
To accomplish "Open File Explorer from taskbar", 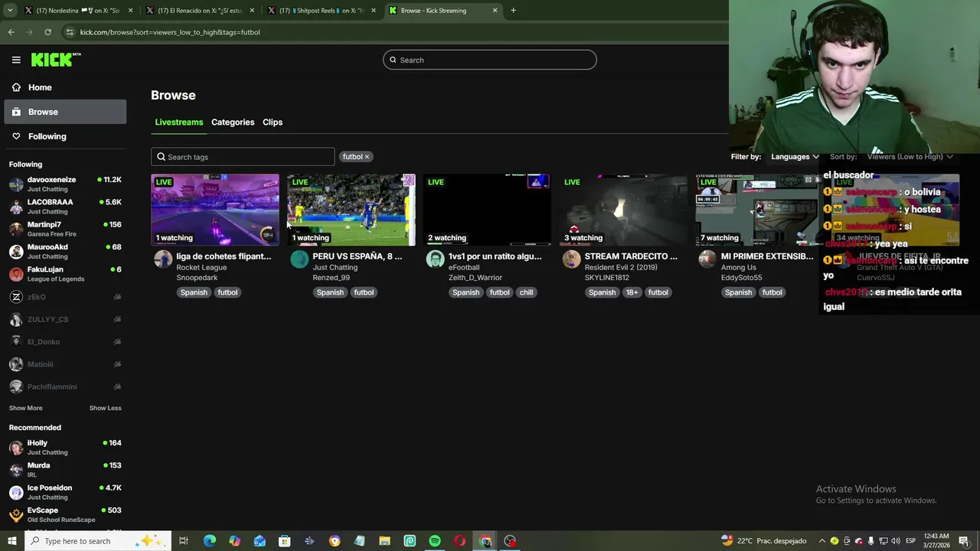I will 384,541.
